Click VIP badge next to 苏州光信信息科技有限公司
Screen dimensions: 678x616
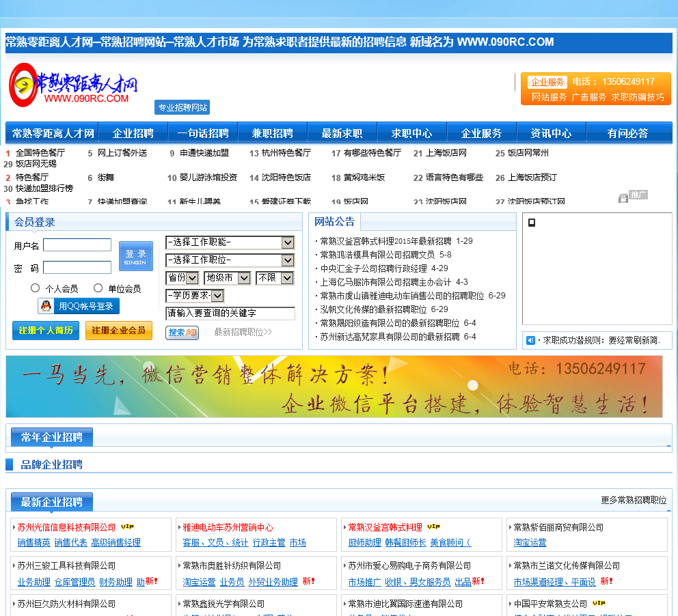pos(128,527)
